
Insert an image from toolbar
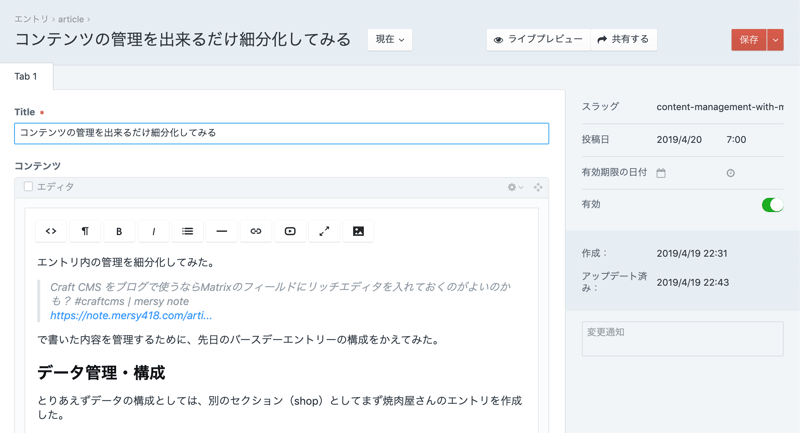[358, 231]
